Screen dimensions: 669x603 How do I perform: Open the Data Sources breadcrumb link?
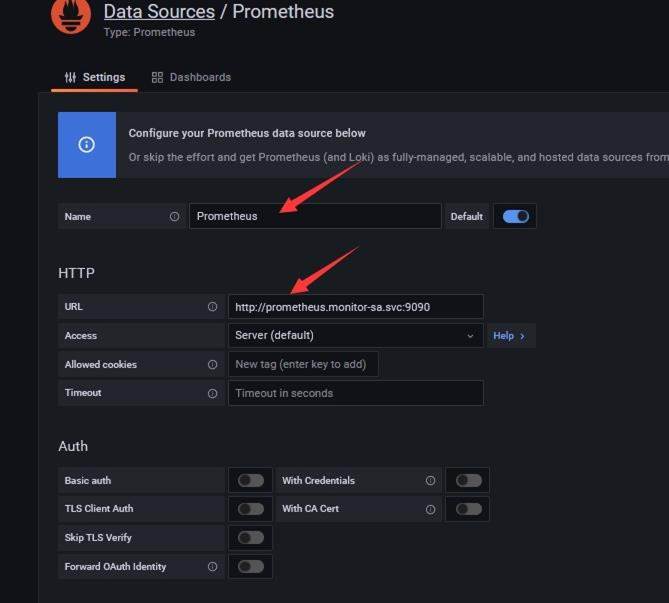[159, 12]
